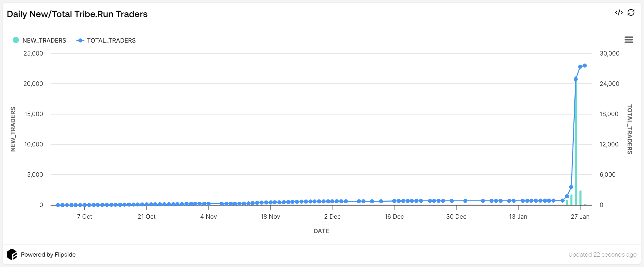Click the 7 Oct date axis label

coord(84,217)
